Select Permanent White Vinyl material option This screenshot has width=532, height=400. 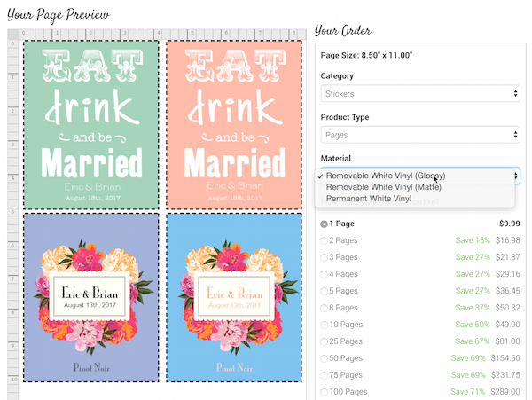pyautogui.click(x=368, y=199)
